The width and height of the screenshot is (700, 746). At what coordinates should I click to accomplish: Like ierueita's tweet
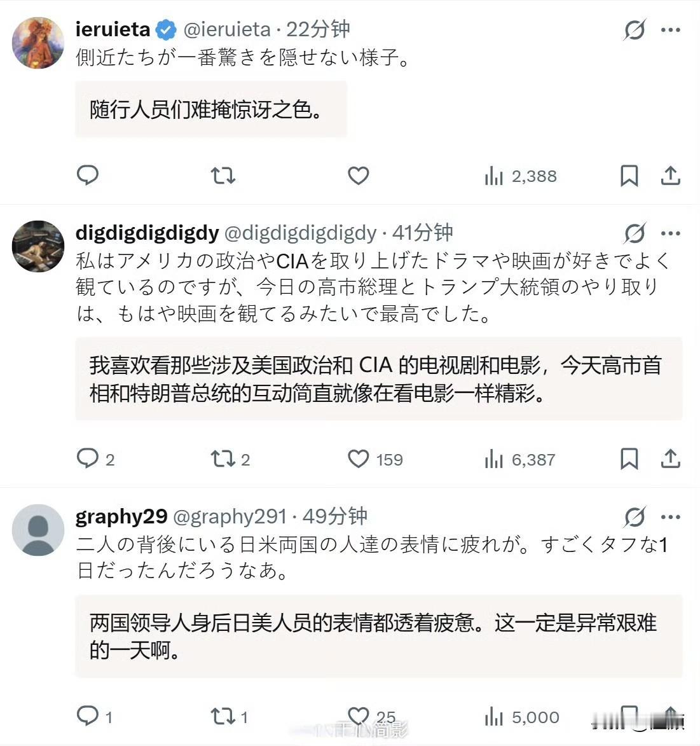(x=359, y=176)
